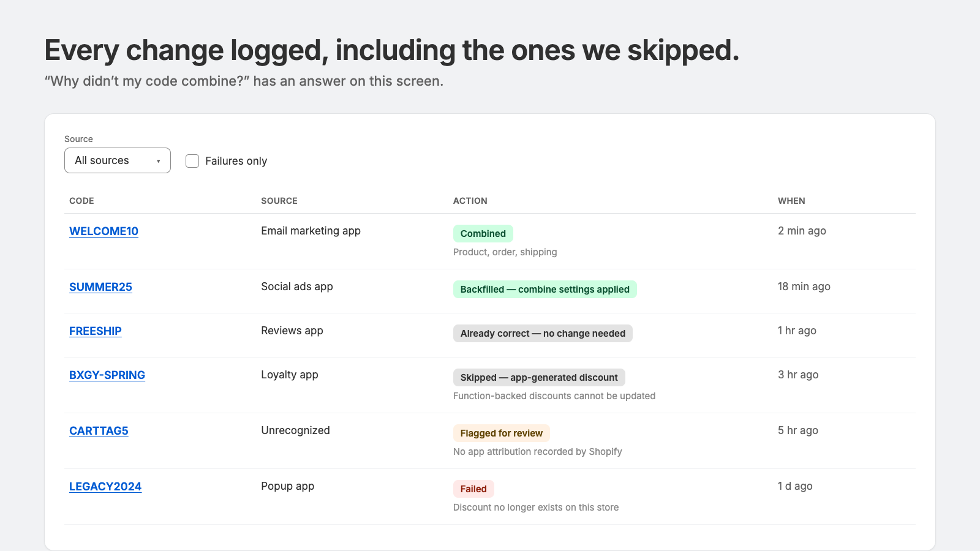
Task: Click the Already correct no change needed badge
Action: pyautogui.click(x=543, y=334)
